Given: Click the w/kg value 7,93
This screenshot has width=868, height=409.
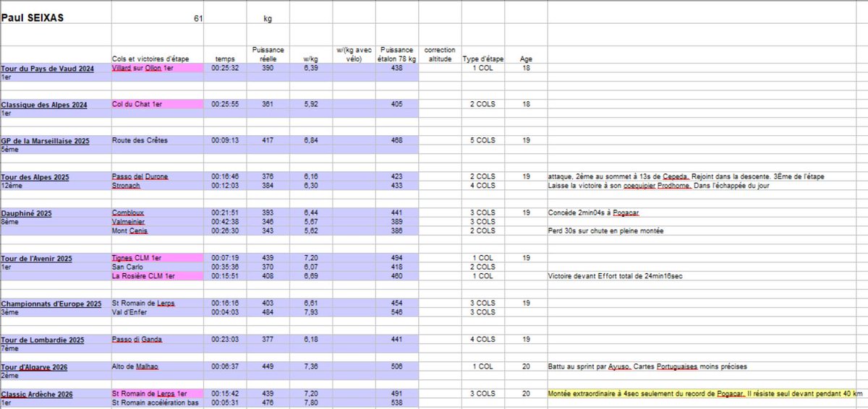Looking at the screenshot, I should (311, 312).
